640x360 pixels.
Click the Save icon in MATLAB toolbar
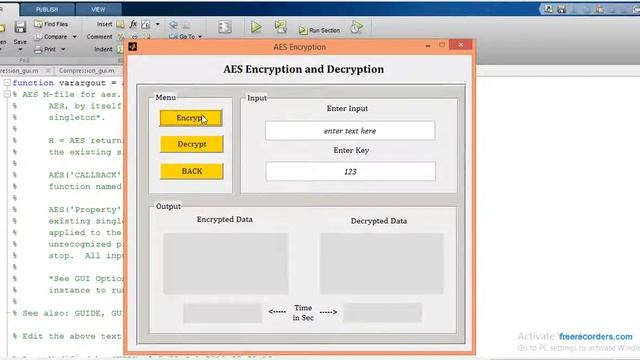pos(20,27)
